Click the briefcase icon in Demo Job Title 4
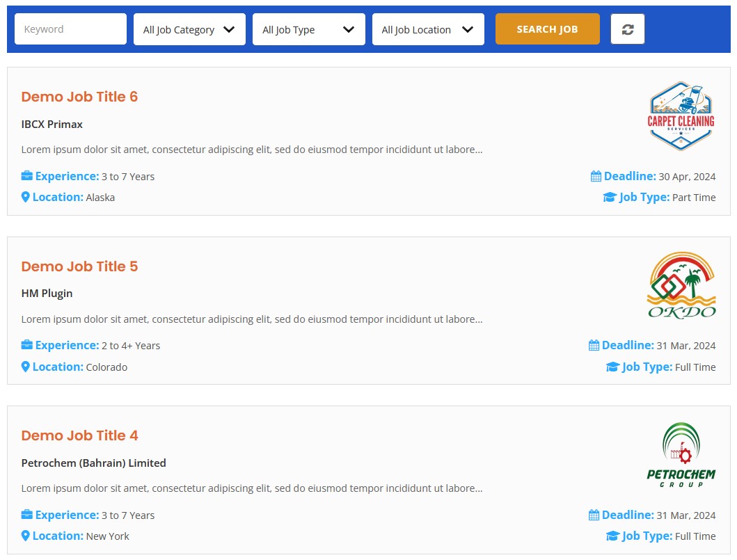Screen dimensions: 737x560 pos(26,514)
